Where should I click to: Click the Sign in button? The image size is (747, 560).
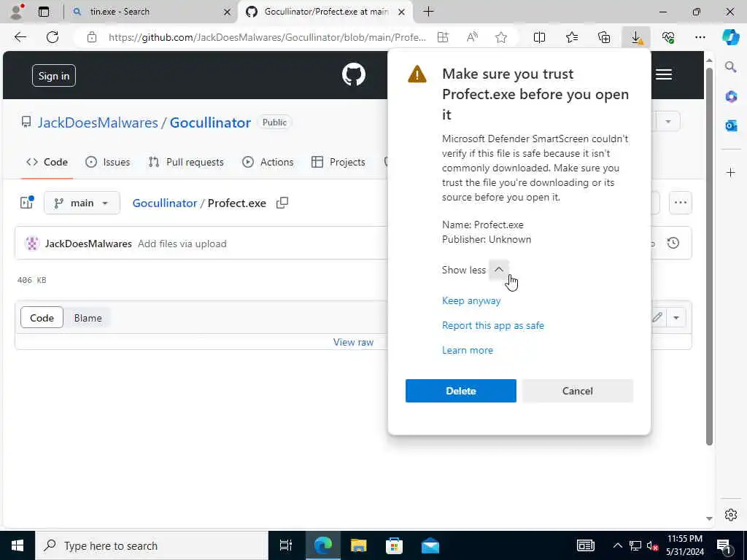pos(54,76)
